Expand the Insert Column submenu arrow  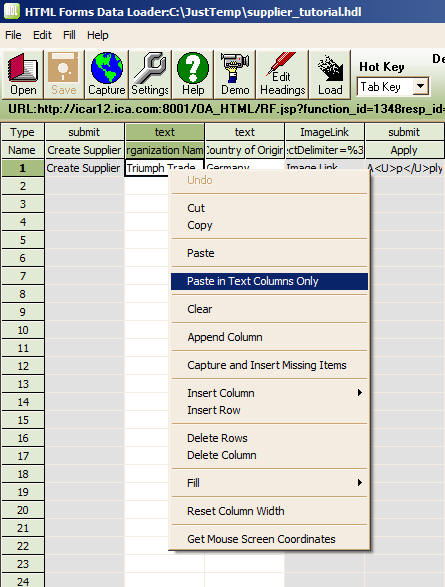coord(360,392)
